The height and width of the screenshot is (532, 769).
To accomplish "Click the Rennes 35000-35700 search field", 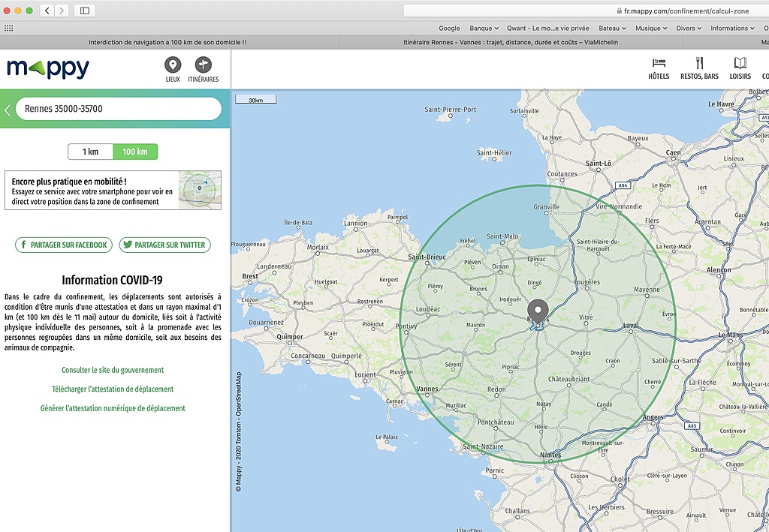I will click(x=118, y=109).
